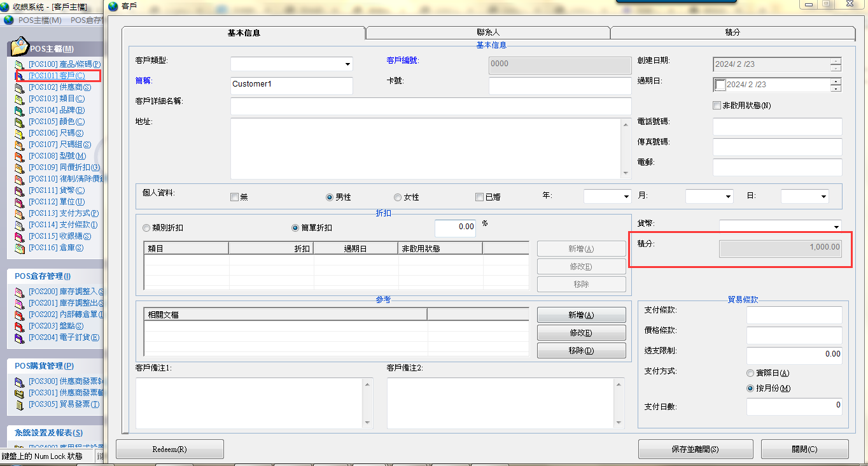The width and height of the screenshot is (868, 466).
Task: Click the [POS101] 客戶 sidebar icon
Action: coord(20,76)
